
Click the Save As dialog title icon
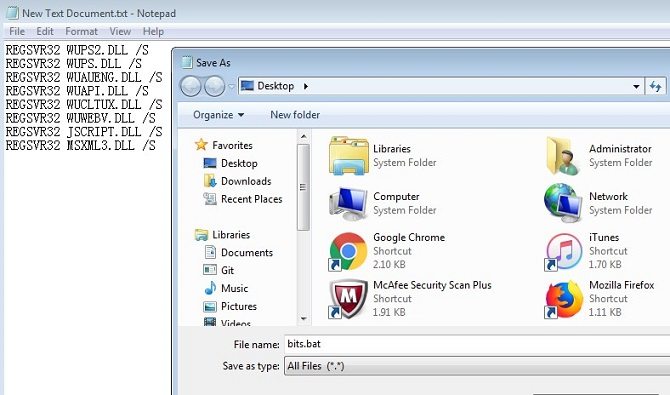pyautogui.click(x=187, y=62)
